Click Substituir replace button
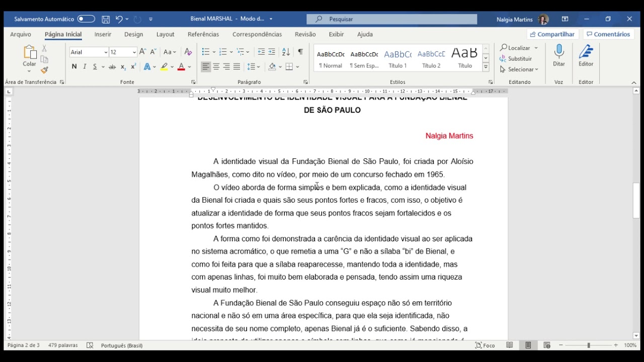The width and height of the screenshot is (644, 362). click(516, 59)
